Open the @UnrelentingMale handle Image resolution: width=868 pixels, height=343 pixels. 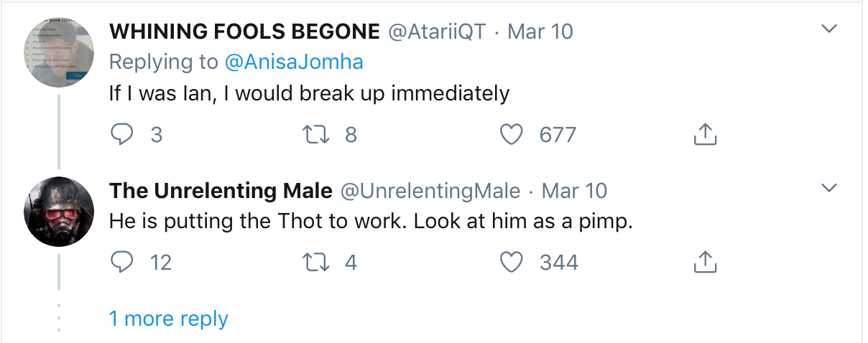click(430, 191)
